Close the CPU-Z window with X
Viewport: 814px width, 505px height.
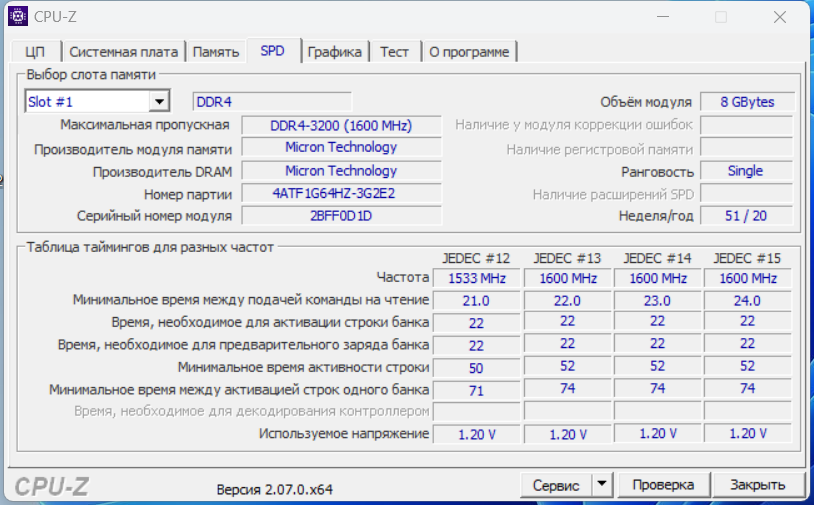coord(780,17)
